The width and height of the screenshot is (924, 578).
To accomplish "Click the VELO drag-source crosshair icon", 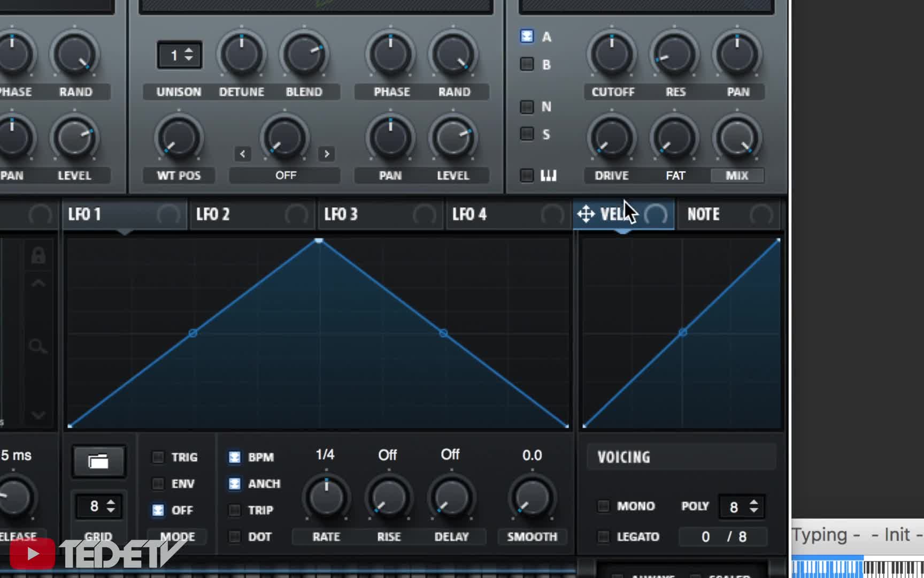I will (x=586, y=215).
